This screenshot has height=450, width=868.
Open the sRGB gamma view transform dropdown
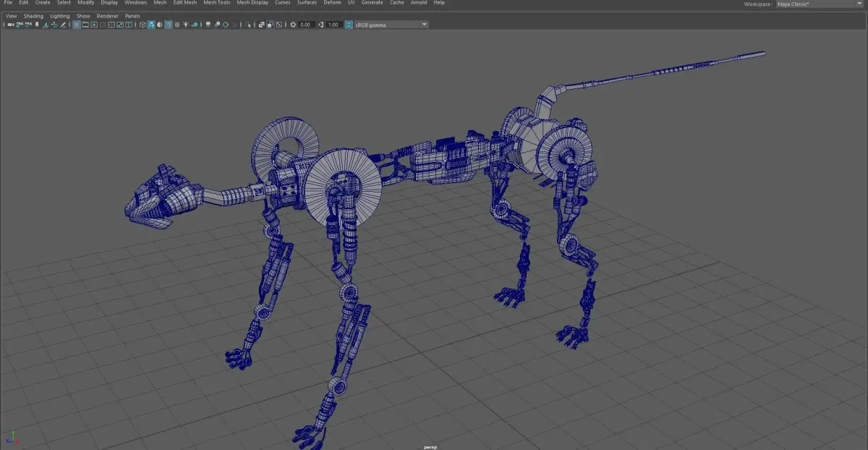pos(391,25)
